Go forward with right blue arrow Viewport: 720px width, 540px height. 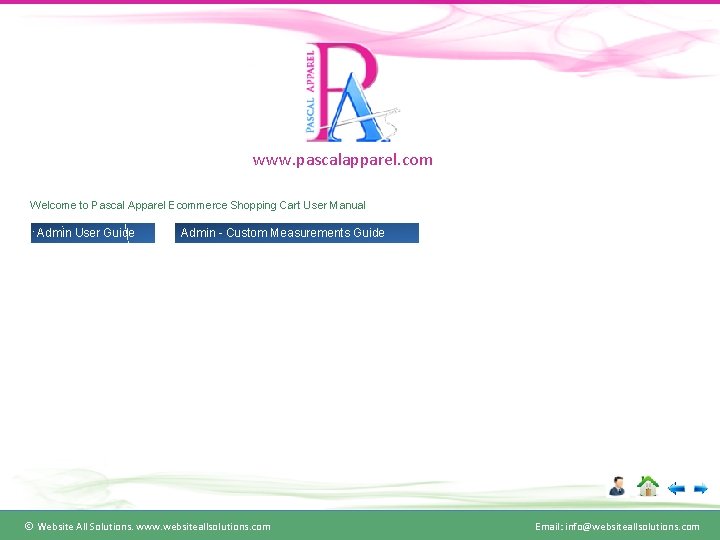click(x=700, y=489)
